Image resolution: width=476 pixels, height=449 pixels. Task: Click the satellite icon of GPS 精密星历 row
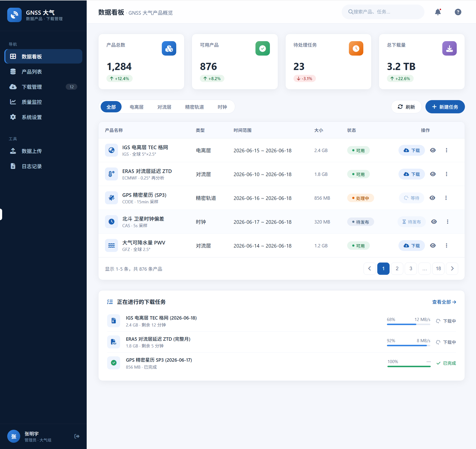[111, 198]
